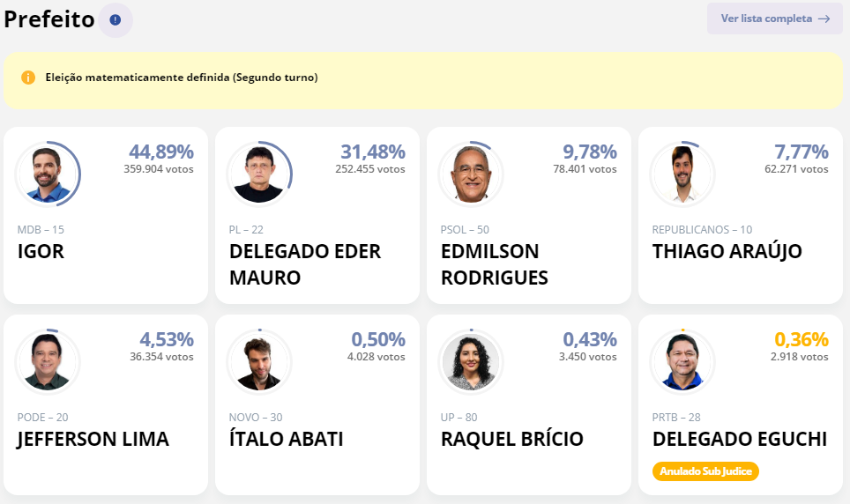Select Raquel Brício's portrait
This screenshot has height=504, width=850.
pos(471,361)
